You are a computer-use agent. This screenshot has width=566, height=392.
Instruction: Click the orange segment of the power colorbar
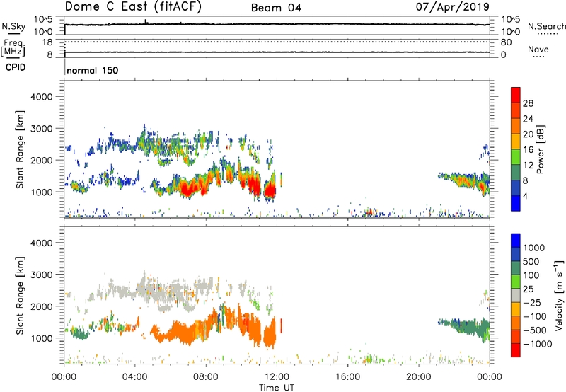pyautogui.click(x=516, y=126)
